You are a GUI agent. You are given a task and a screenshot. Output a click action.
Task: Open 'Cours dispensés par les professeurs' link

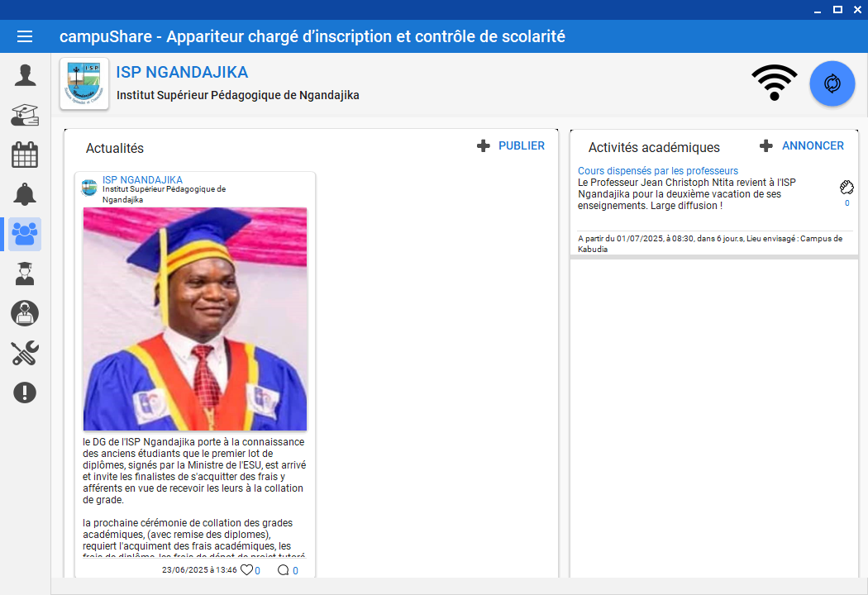658,171
